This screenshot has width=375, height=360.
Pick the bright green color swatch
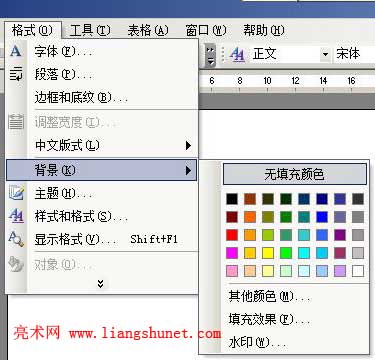pyautogui.click(x=286, y=253)
